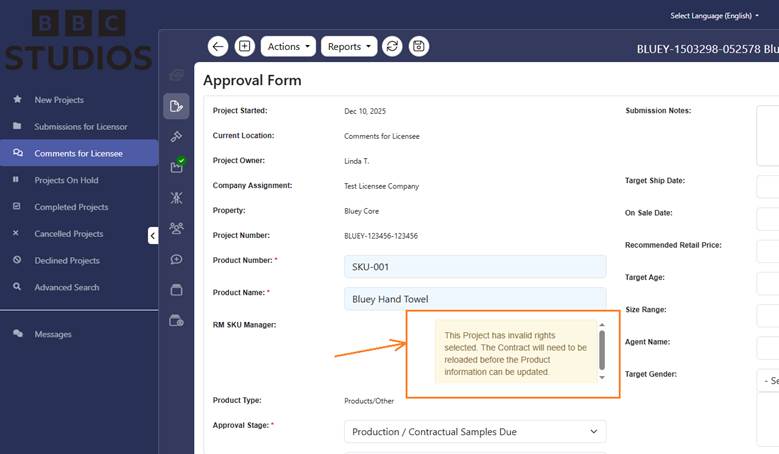This screenshot has height=454, width=779.
Task: Click the Approval Form heading
Action: coord(252,80)
